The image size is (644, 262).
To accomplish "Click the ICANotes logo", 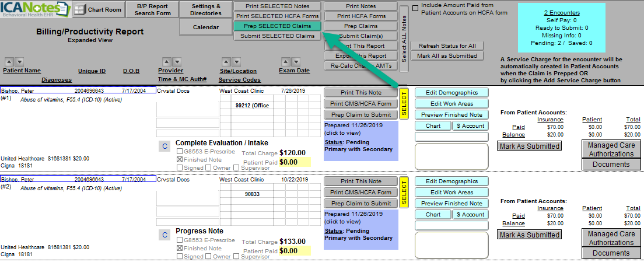I will [35, 10].
